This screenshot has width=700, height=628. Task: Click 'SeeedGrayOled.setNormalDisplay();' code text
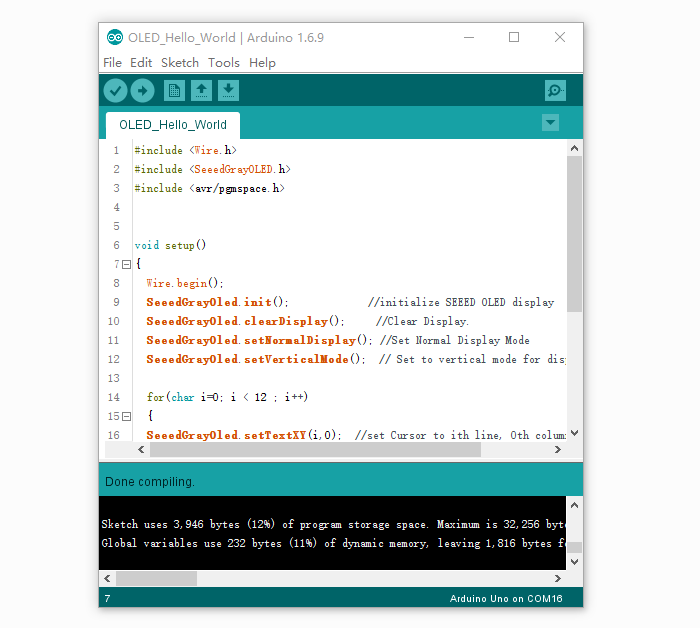tap(259, 341)
